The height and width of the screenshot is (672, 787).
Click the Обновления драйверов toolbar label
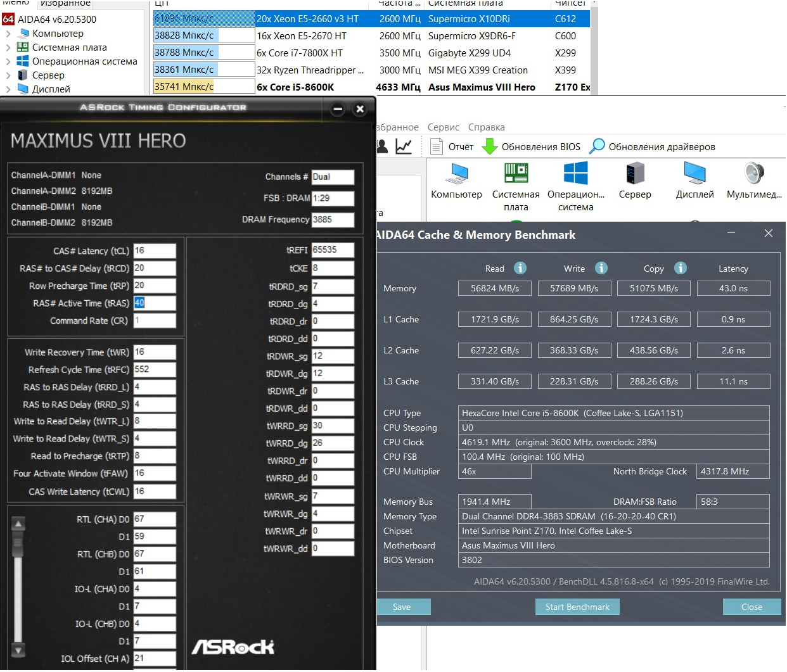click(662, 147)
